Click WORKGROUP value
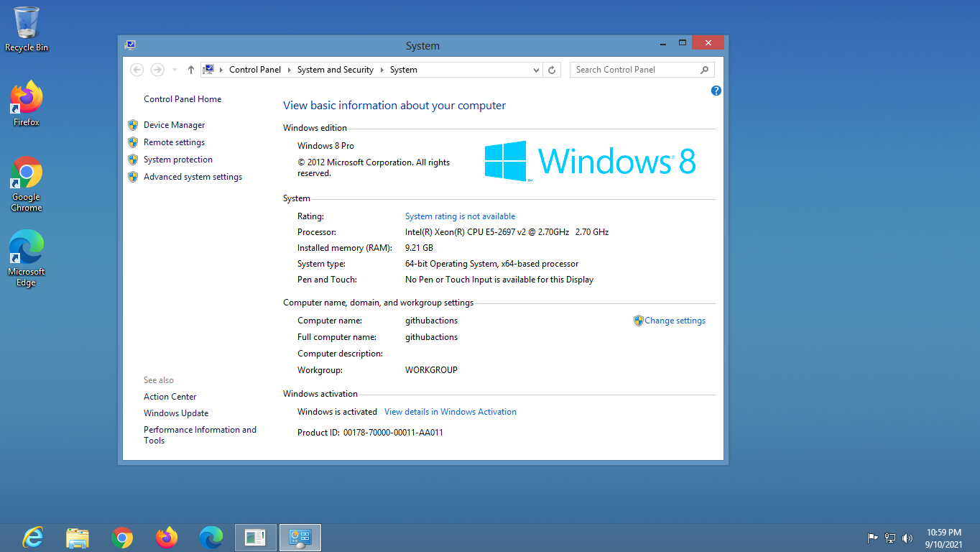980x552 pixels. [x=431, y=370]
